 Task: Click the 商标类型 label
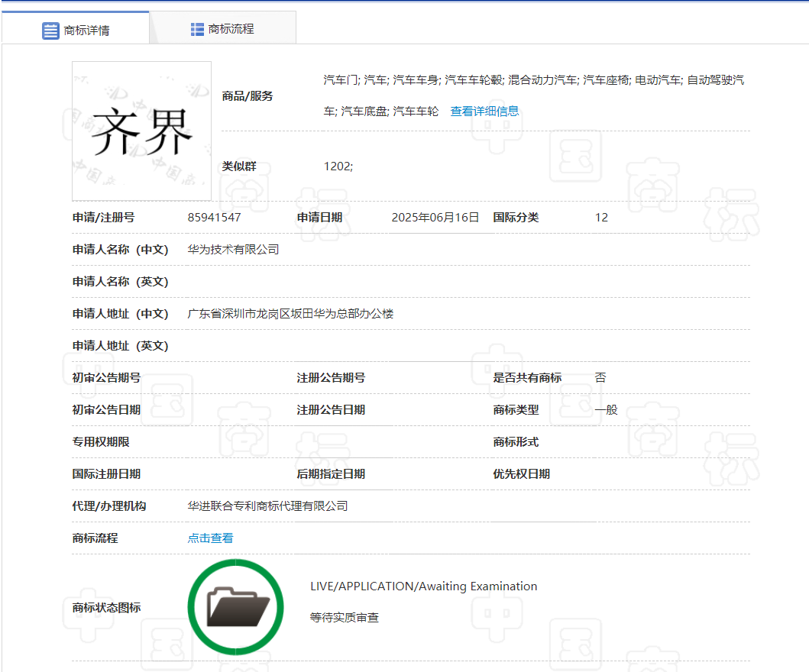516,410
